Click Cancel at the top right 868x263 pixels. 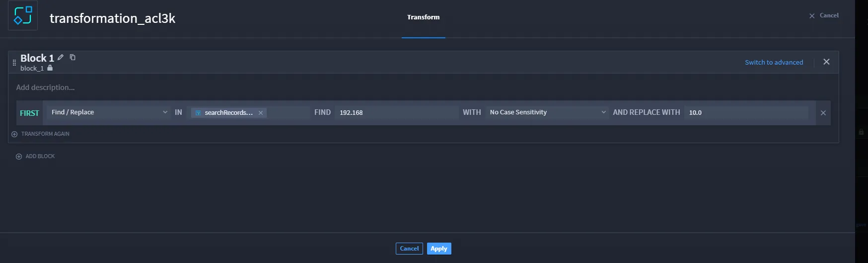tap(824, 15)
